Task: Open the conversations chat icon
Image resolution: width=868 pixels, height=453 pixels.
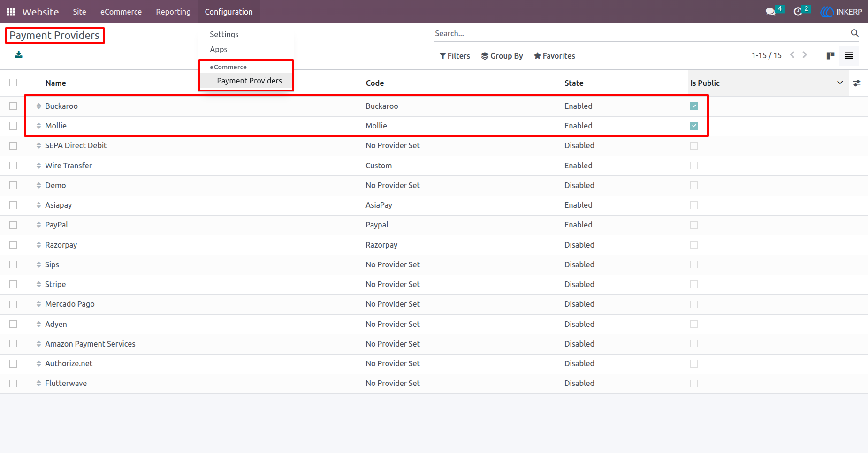Action: tap(770, 12)
